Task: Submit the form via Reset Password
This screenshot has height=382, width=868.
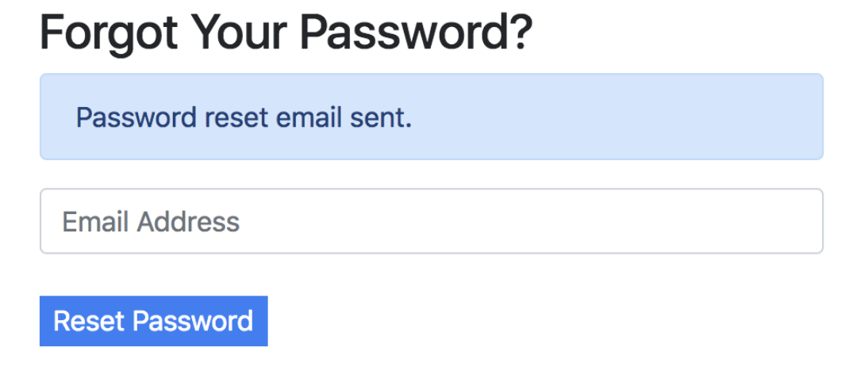Action: (x=153, y=321)
